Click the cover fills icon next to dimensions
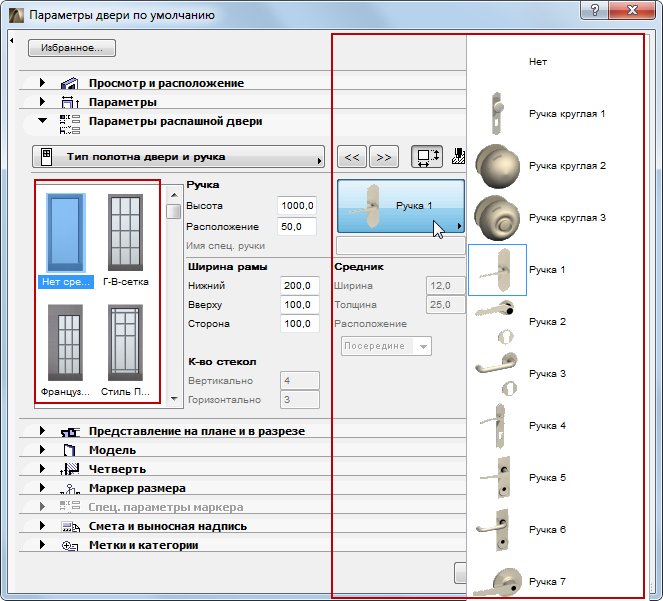 458,156
